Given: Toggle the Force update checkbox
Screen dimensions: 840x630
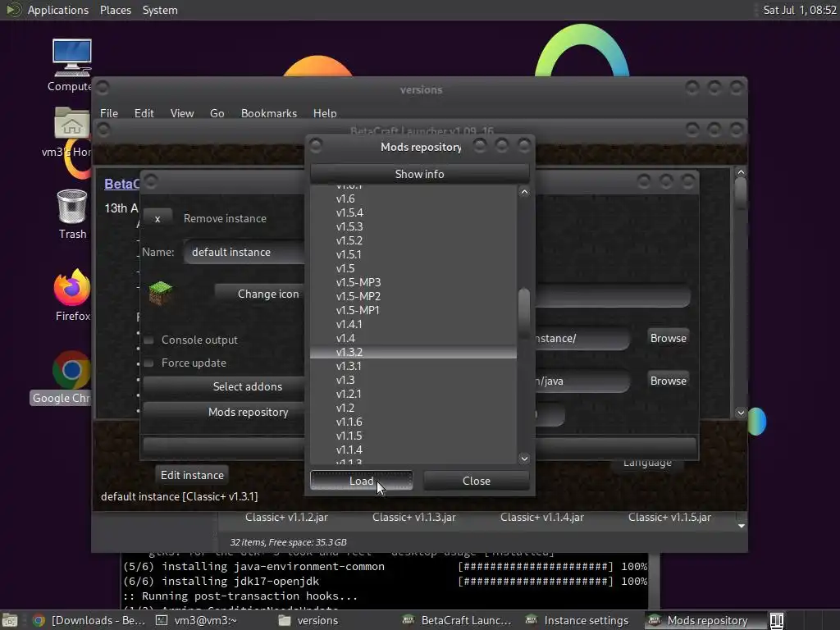Looking at the screenshot, I should 149,363.
